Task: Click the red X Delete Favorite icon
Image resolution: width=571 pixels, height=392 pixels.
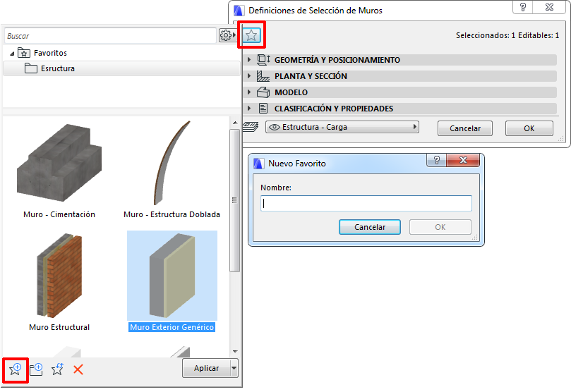Action: [78, 369]
